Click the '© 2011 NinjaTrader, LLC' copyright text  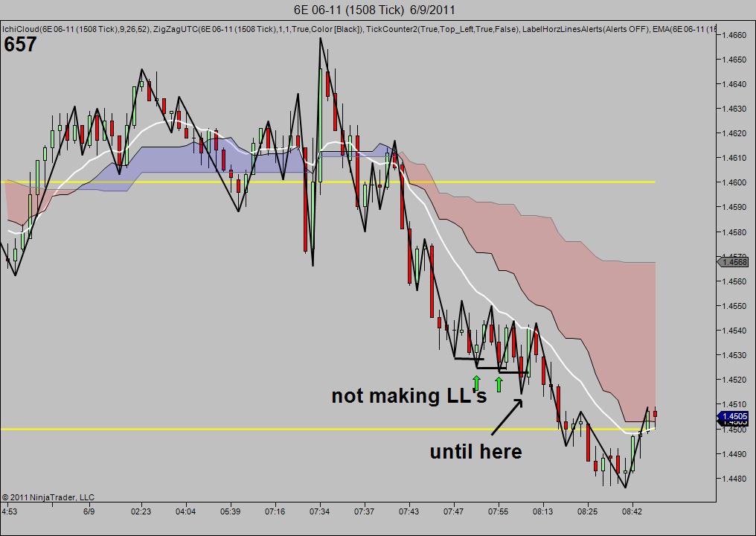[x=48, y=497]
